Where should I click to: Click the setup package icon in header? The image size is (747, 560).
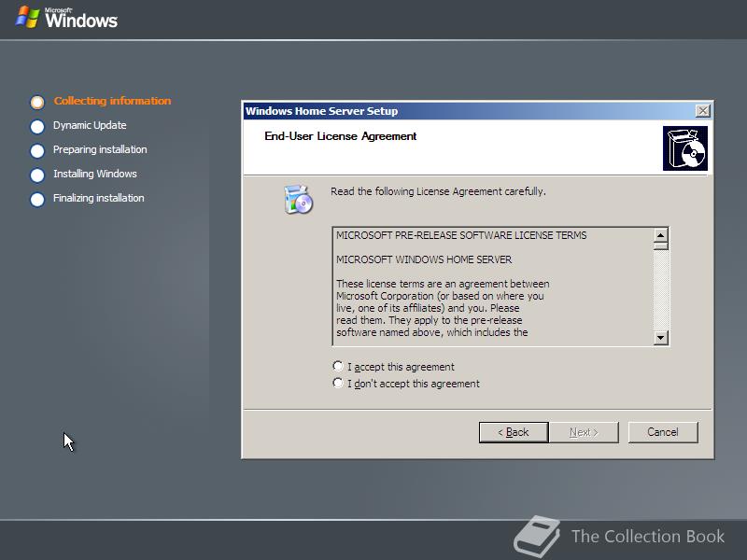pyautogui.click(x=685, y=148)
